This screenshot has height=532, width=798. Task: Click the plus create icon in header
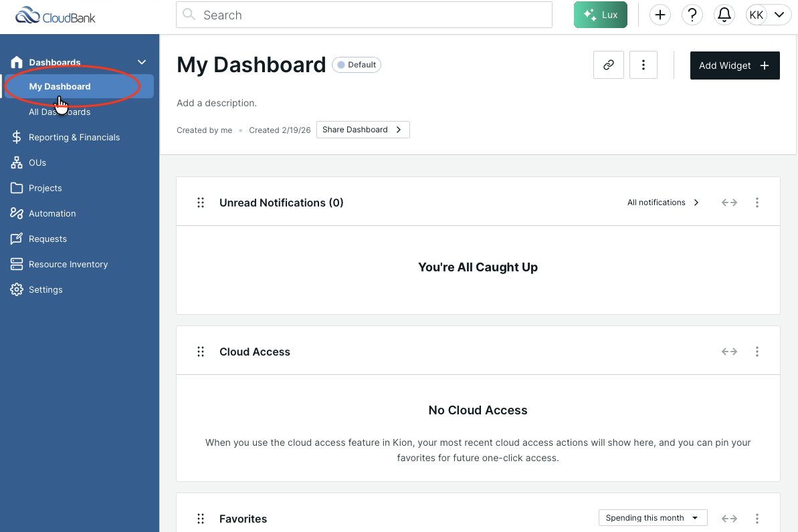pos(660,15)
